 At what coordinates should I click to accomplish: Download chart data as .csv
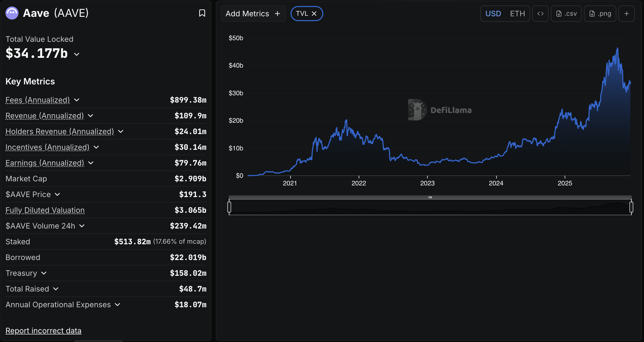(566, 13)
